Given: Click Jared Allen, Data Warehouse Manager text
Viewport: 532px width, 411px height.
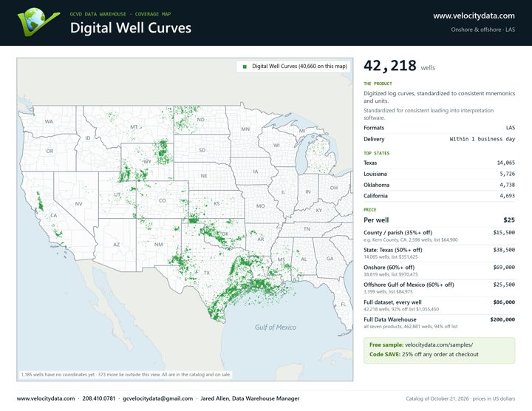Looking at the screenshot, I should (x=250, y=398).
